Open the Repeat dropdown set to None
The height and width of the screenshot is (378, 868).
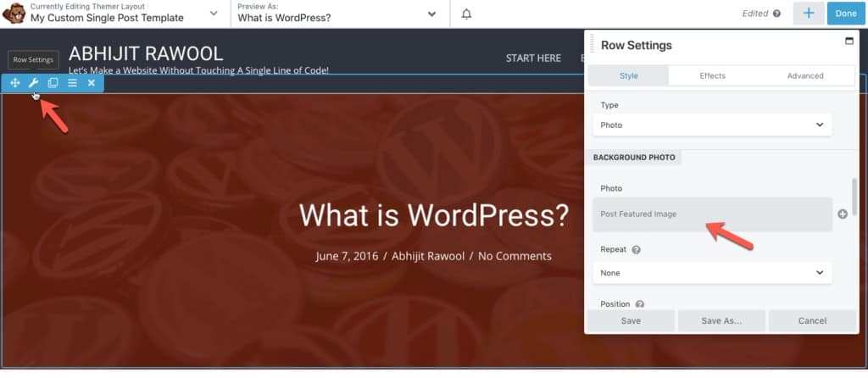click(x=712, y=273)
